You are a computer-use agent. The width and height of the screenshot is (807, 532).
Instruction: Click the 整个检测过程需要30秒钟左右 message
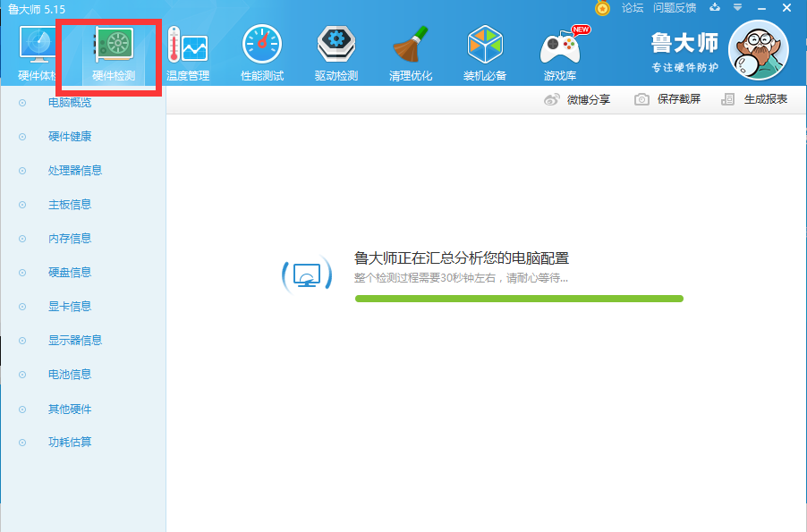[x=461, y=278]
